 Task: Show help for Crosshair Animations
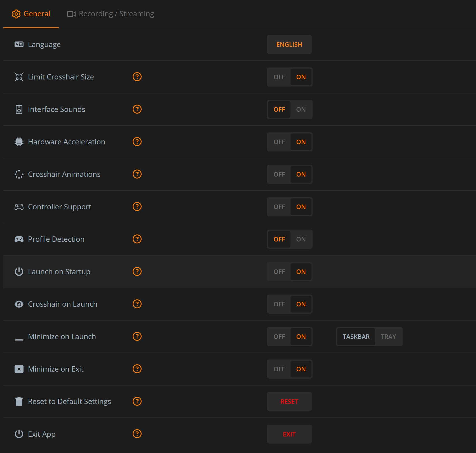coord(137,174)
